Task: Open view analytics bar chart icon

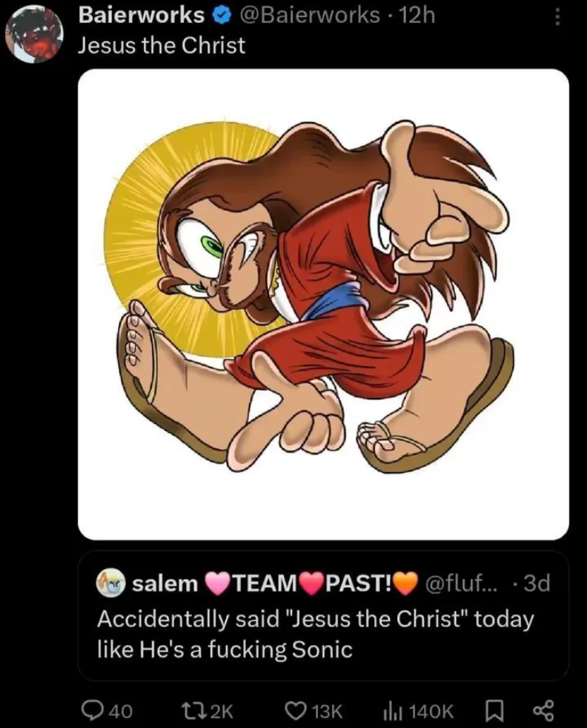Action: [x=391, y=710]
